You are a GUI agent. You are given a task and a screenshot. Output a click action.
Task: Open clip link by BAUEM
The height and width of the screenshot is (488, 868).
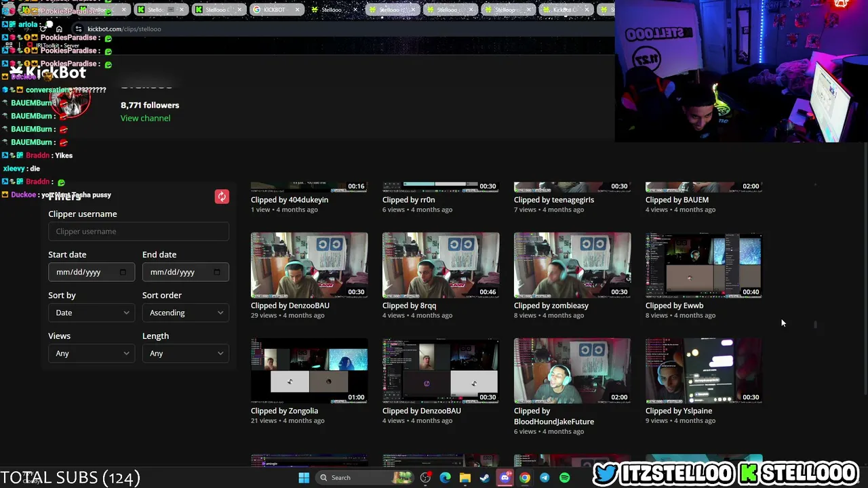point(677,200)
